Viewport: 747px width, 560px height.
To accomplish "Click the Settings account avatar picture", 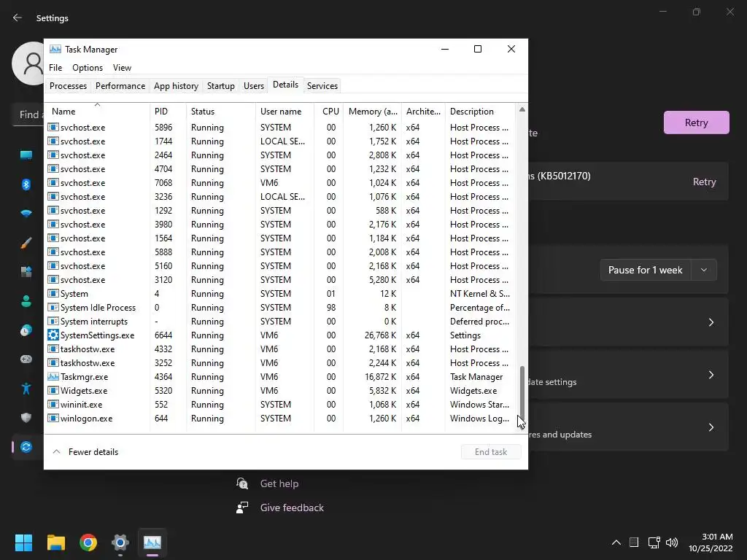I will (29, 63).
